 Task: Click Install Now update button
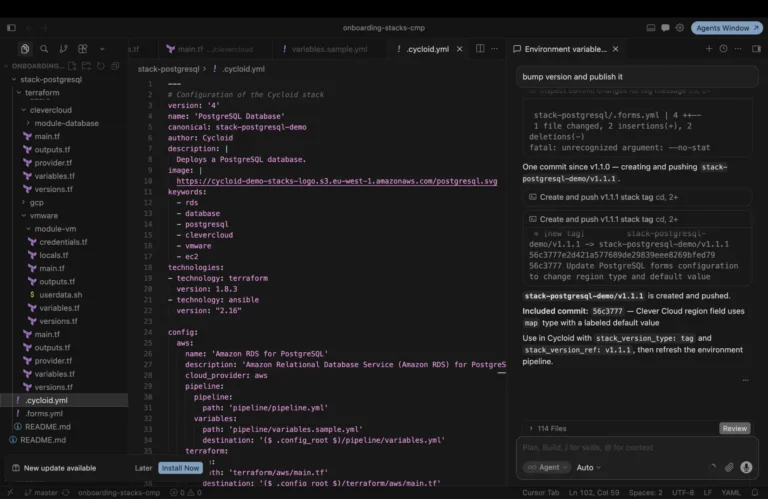[x=180, y=468]
